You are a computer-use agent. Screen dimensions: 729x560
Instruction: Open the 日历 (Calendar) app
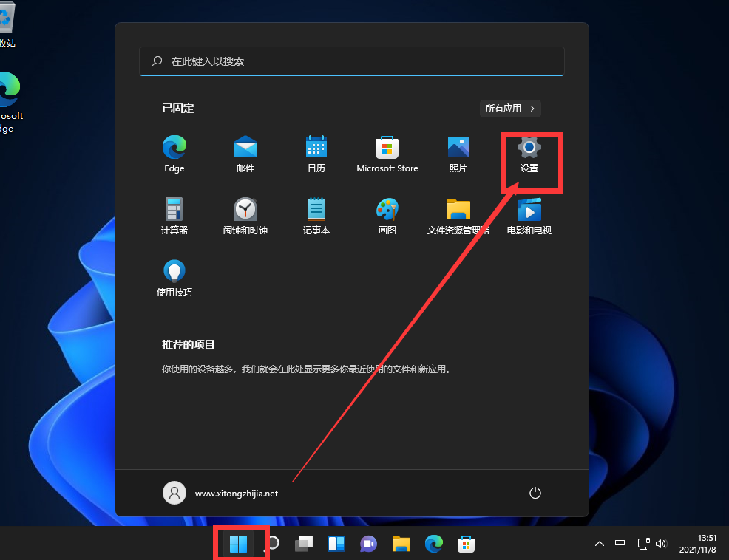(x=316, y=153)
